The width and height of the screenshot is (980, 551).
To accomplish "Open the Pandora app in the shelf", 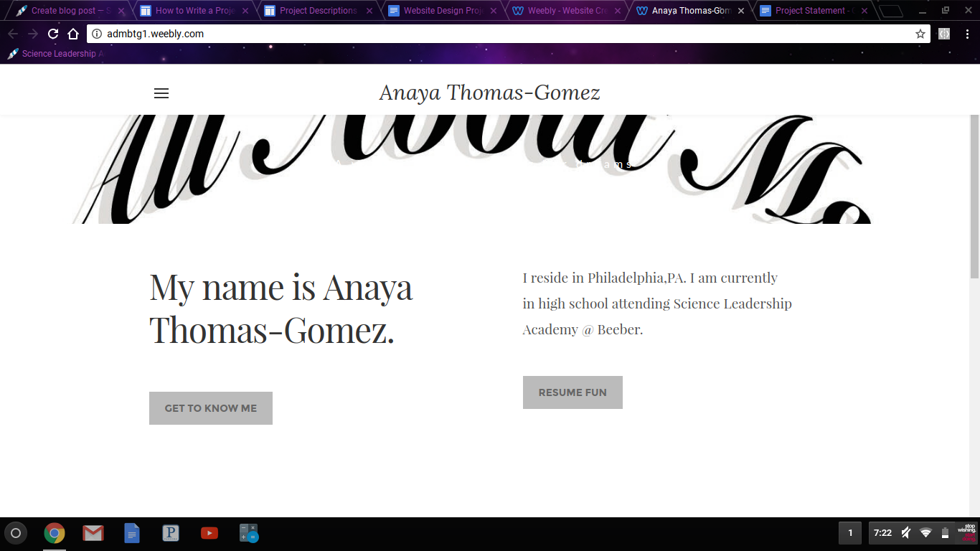I will click(x=171, y=533).
